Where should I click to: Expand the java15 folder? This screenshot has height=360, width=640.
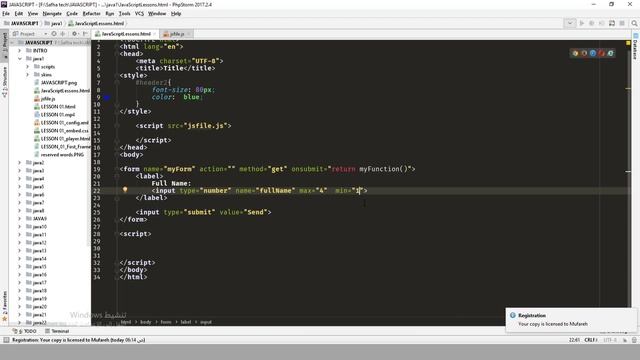pyautogui.click(x=19, y=267)
